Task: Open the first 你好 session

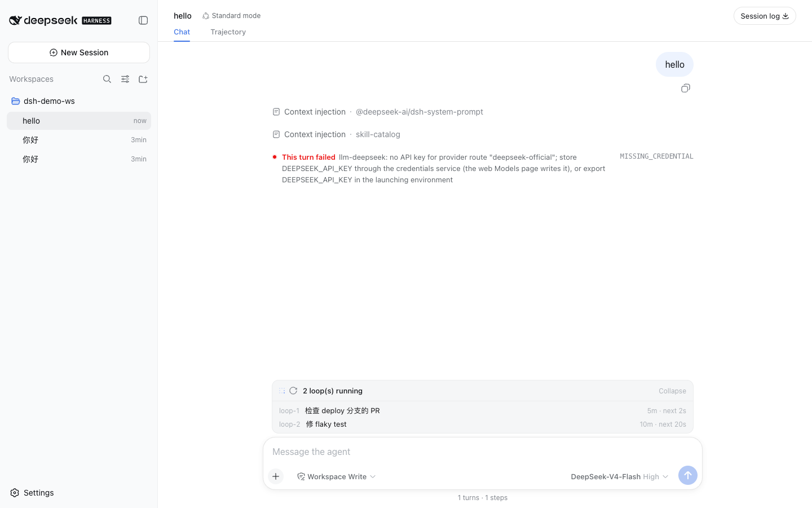Action: pyautogui.click(x=79, y=140)
